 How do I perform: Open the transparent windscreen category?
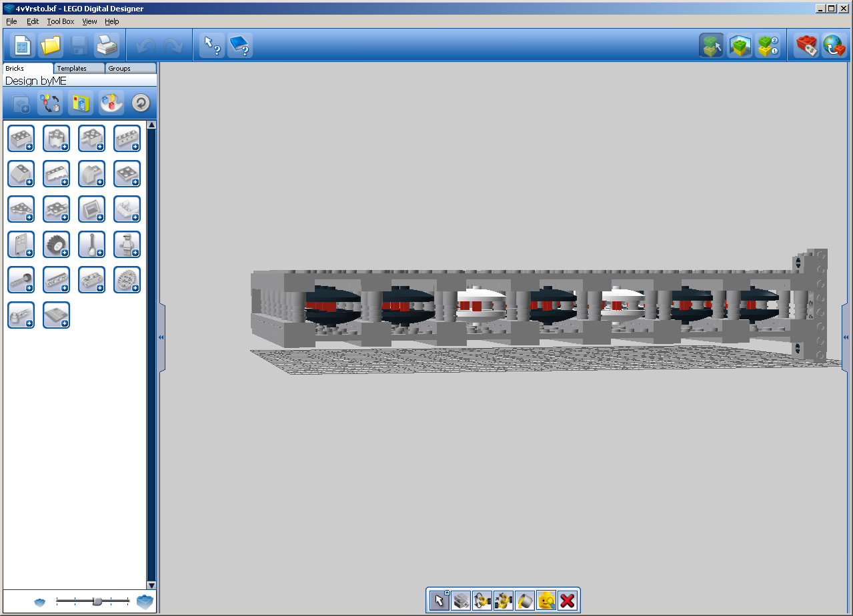click(x=127, y=209)
